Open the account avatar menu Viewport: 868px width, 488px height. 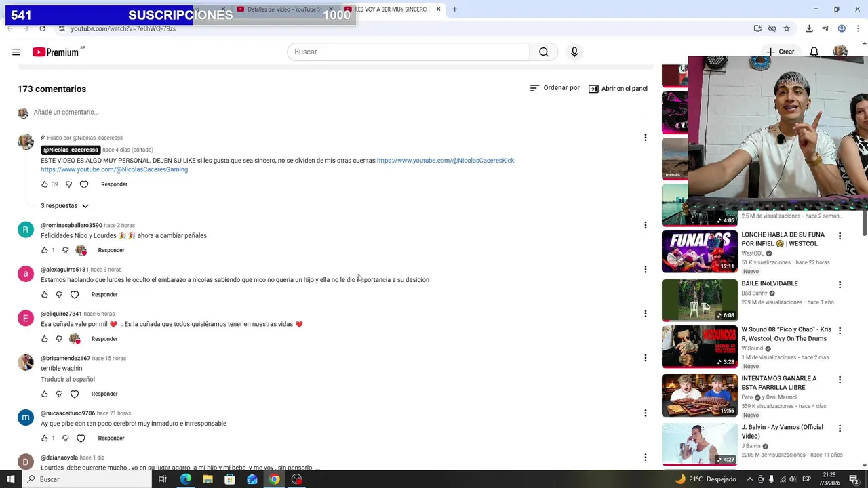[840, 52]
